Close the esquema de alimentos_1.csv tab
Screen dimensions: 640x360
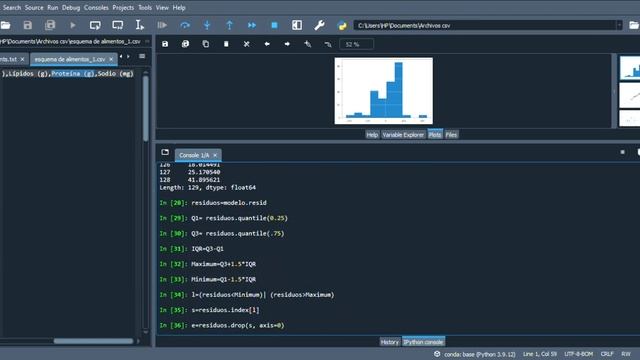pyautogui.click(x=111, y=59)
